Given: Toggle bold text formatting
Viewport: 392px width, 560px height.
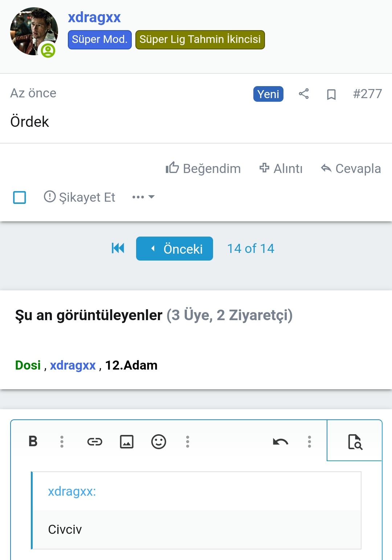Looking at the screenshot, I should click(33, 441).
